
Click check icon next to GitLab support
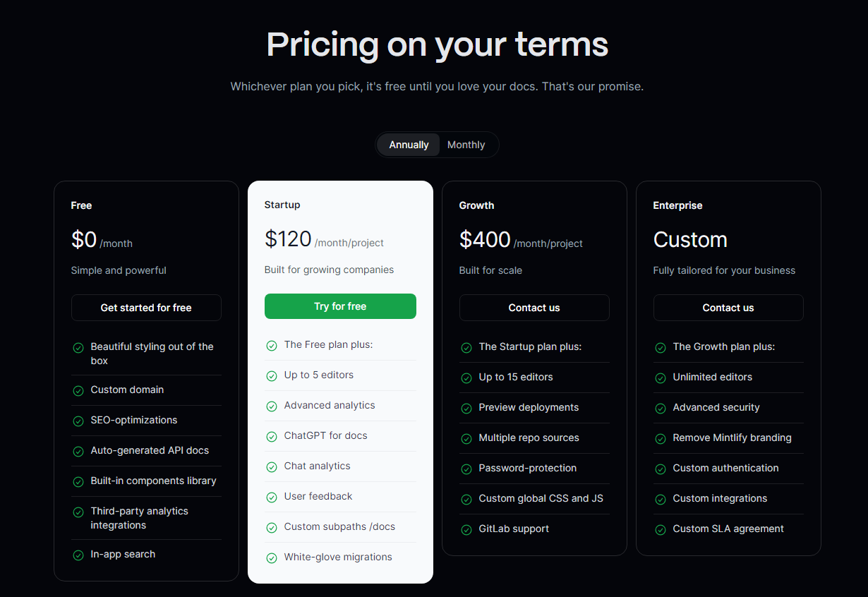[466, 529]
